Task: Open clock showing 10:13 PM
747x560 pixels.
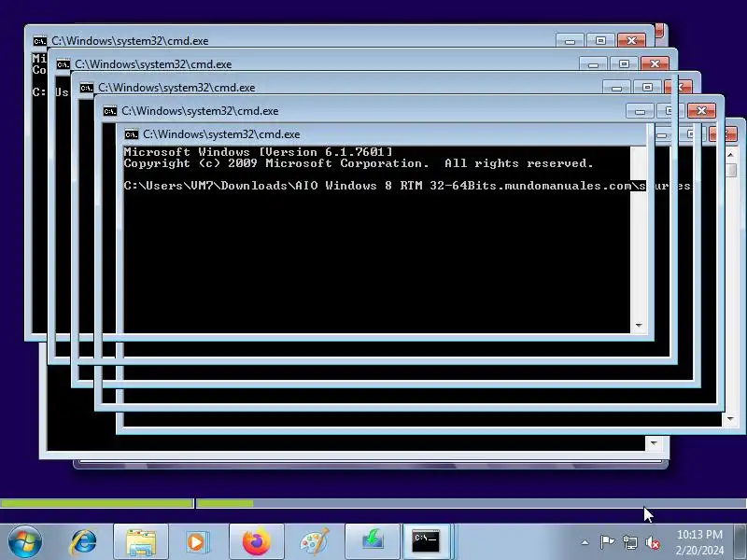Action: click(x=699, y=542)
